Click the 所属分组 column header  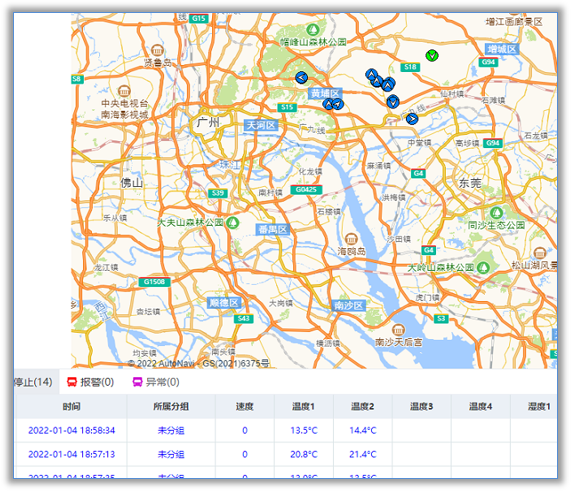(x=171, y=406)
